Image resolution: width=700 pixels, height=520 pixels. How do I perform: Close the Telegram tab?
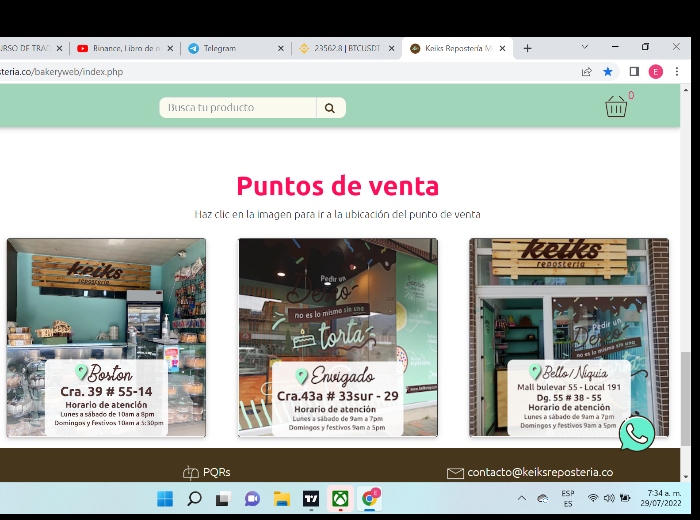281,48
